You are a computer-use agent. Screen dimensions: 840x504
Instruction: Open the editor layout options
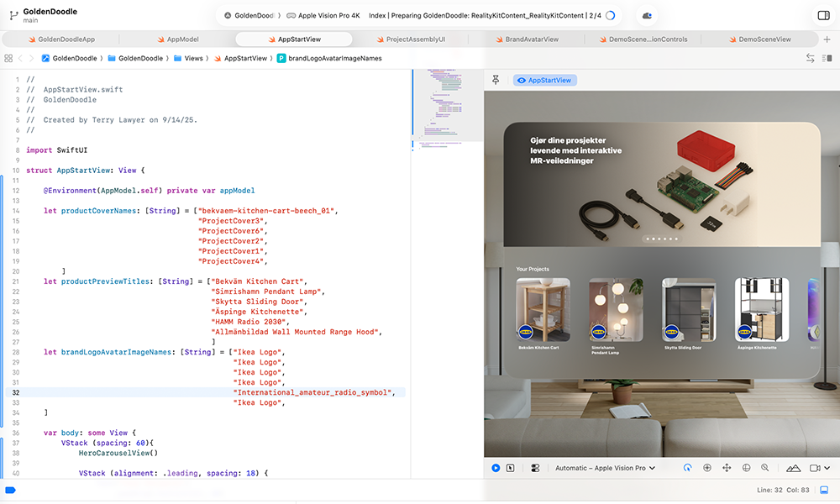click(827, 59)
